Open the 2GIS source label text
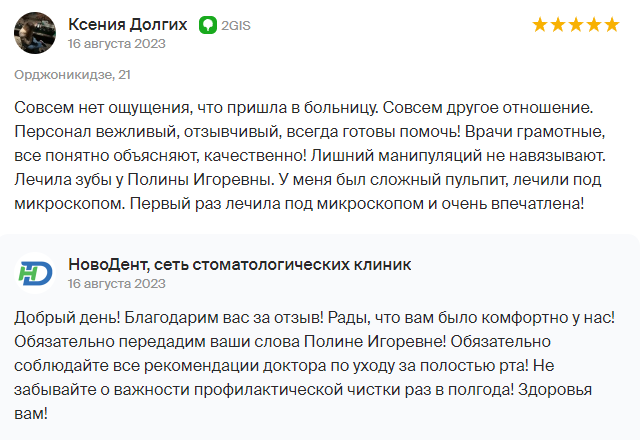Screen dimensions: 643x440 (236, 25)
